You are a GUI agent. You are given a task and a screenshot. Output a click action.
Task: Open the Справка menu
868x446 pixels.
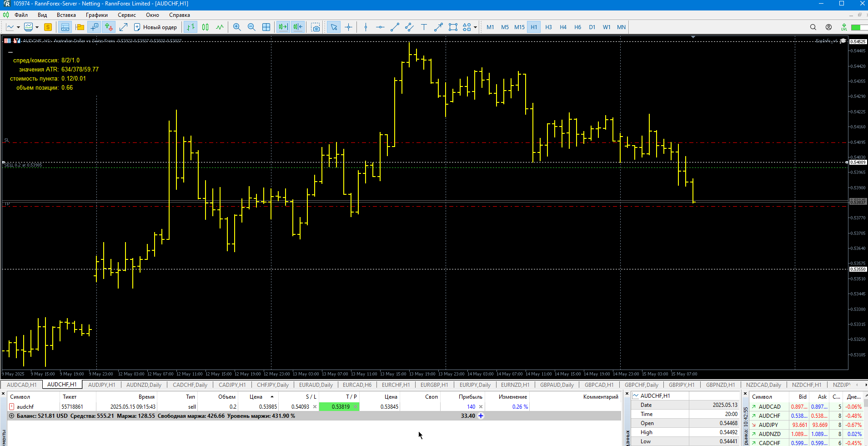180,15
